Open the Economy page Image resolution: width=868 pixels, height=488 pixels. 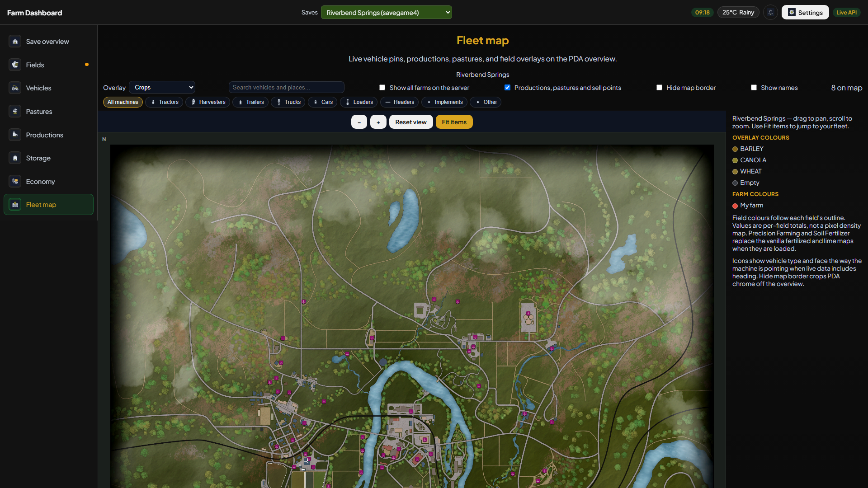49,181
